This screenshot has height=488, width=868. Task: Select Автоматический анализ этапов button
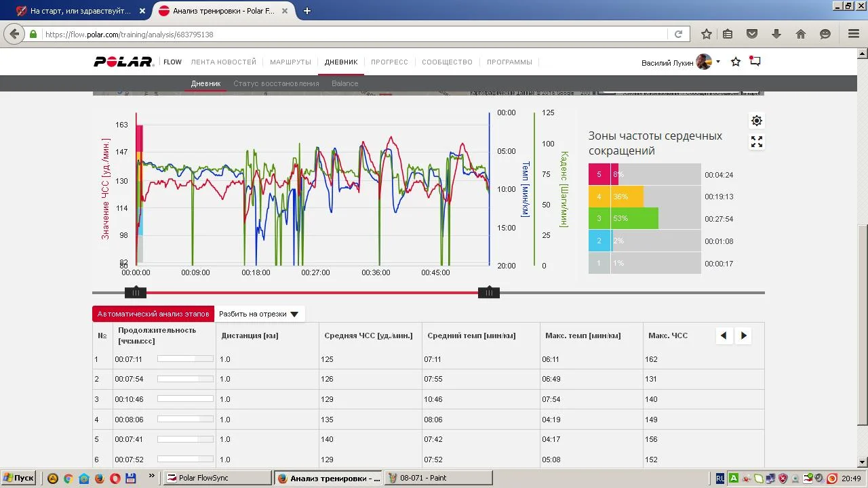(x=153, y=314)
